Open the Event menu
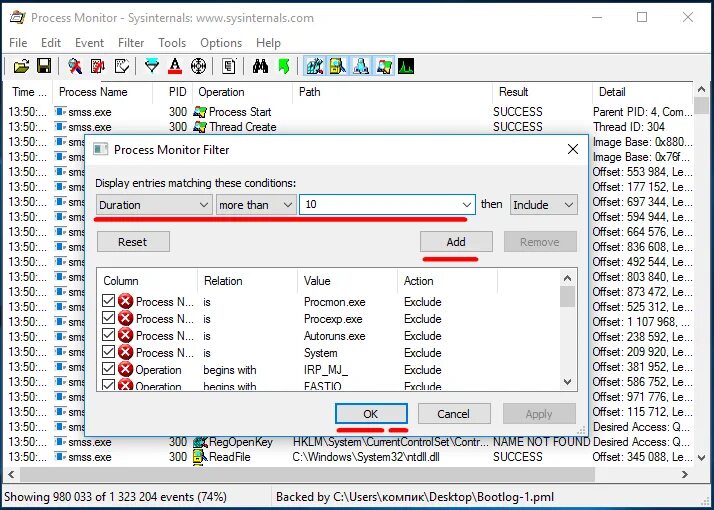Viewport: 714px width, 510px height. [x=89, y=43]
